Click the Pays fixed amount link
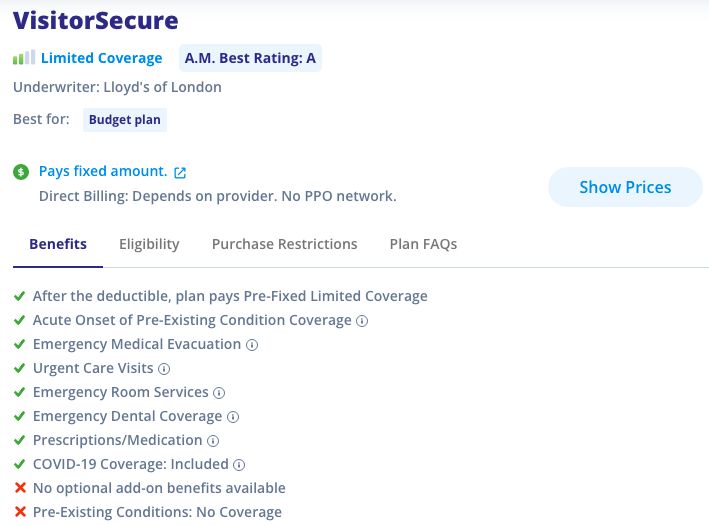 [x=102, y=171]
